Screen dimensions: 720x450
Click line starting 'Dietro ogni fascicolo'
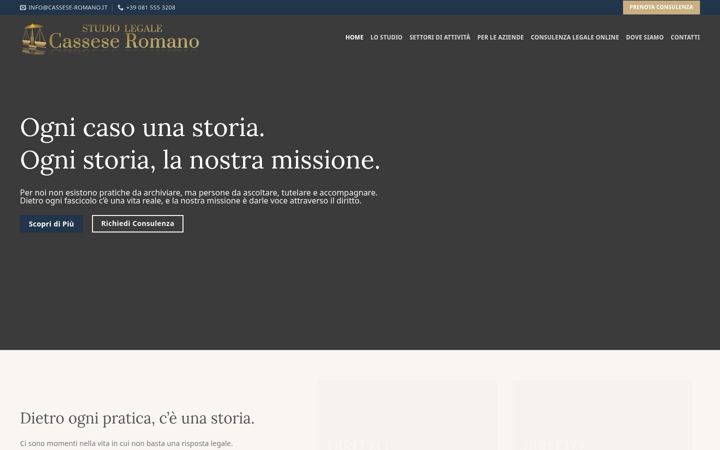191,201
